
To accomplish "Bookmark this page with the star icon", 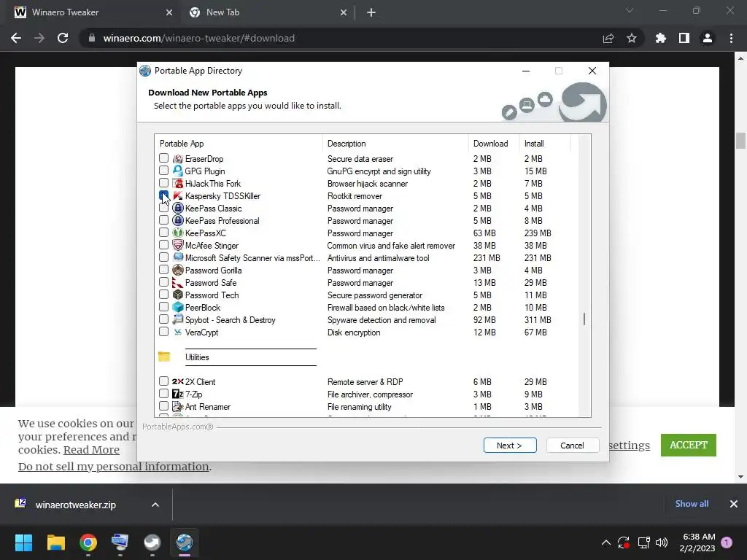I will 632,38.
